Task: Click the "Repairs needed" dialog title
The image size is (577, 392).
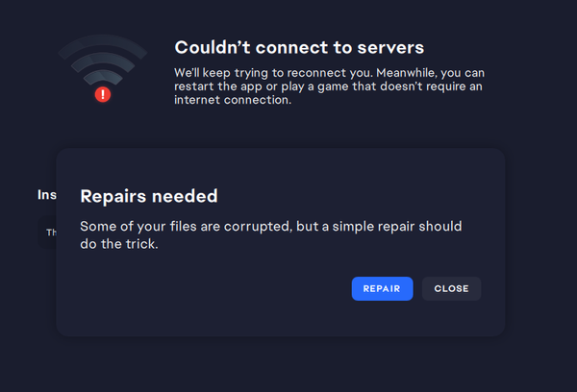Action: pyautogui.click(x=149, y=196)
